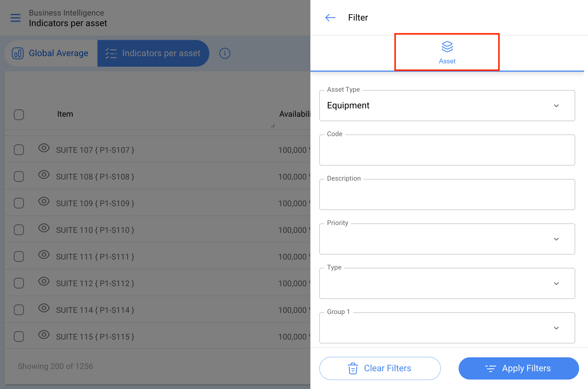This screenshot has height=389, width=588.
Task: Click the Asset layers icon
Action: [447, 47]
